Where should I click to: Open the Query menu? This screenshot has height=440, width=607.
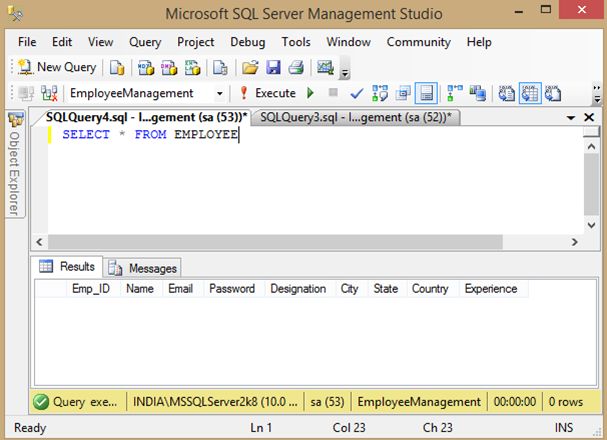[x=145, y=42]
